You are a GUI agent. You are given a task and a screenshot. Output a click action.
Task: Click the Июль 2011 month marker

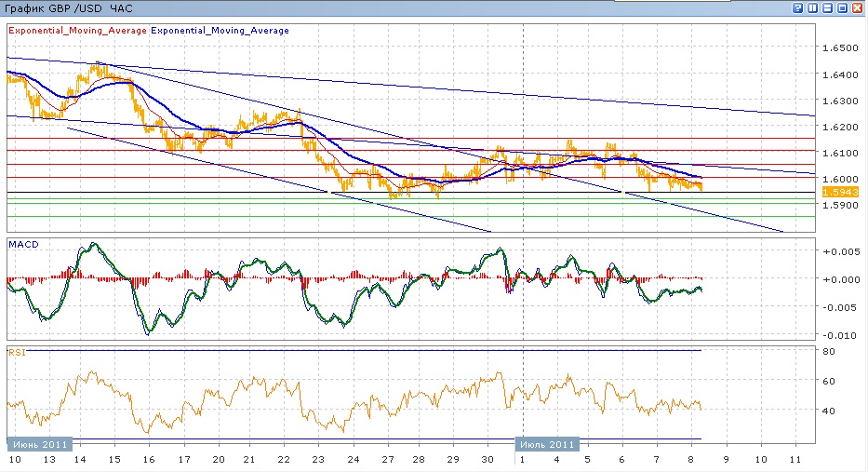(546, 444)
